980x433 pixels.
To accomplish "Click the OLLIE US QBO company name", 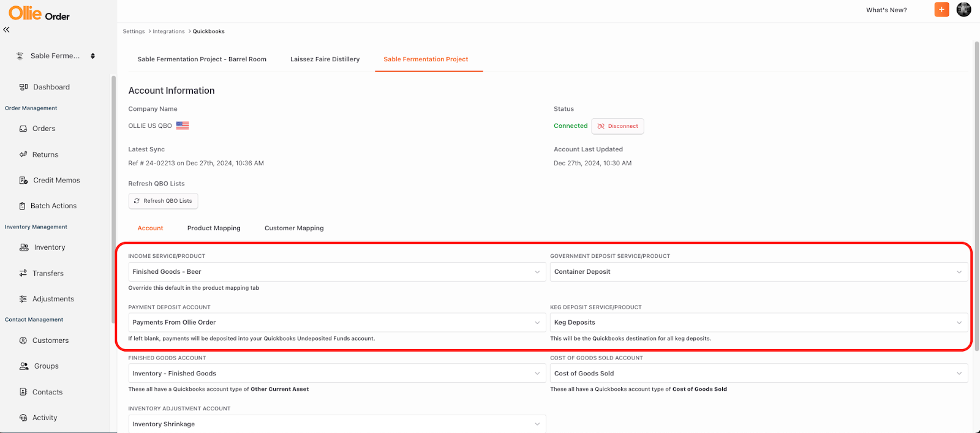I will coord(150,126).
